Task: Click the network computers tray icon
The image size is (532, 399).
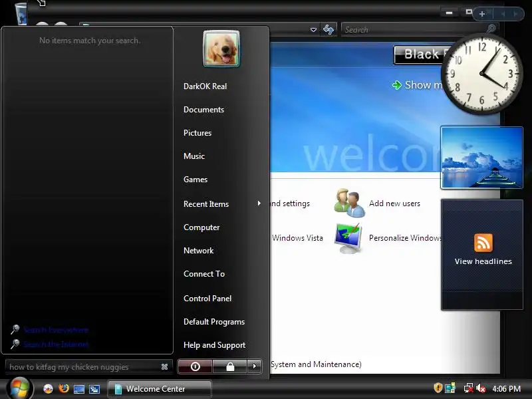Action: (450, 388)
